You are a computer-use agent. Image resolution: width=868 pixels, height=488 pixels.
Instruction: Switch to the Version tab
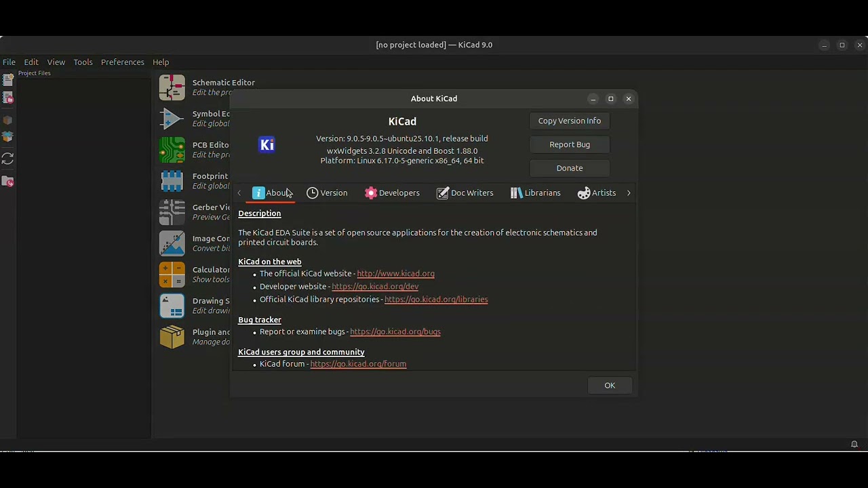(x=327, y=193)
